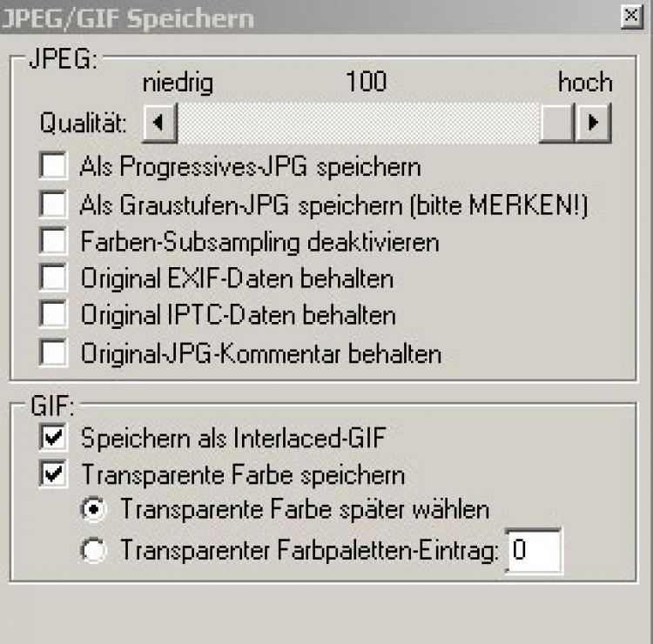653x644 pixels.
Task: Click the right arrow of Qualität slider
Action: coord(594,123)
